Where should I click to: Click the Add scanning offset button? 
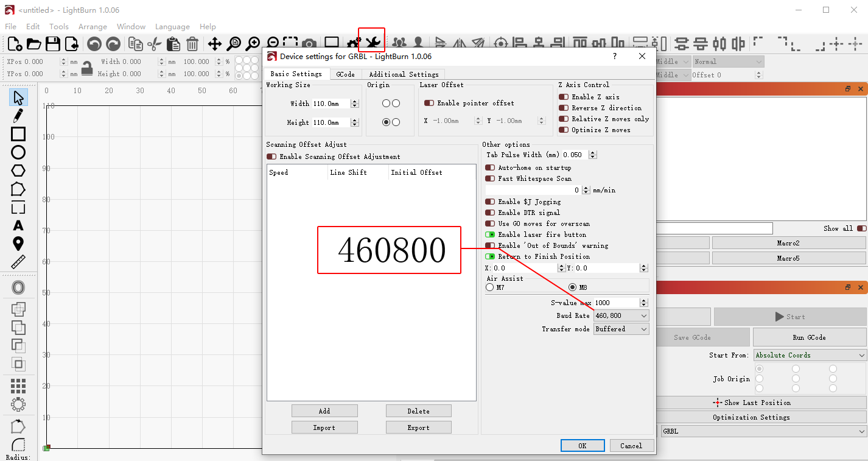pyautogui.click(x=324, y=411)
